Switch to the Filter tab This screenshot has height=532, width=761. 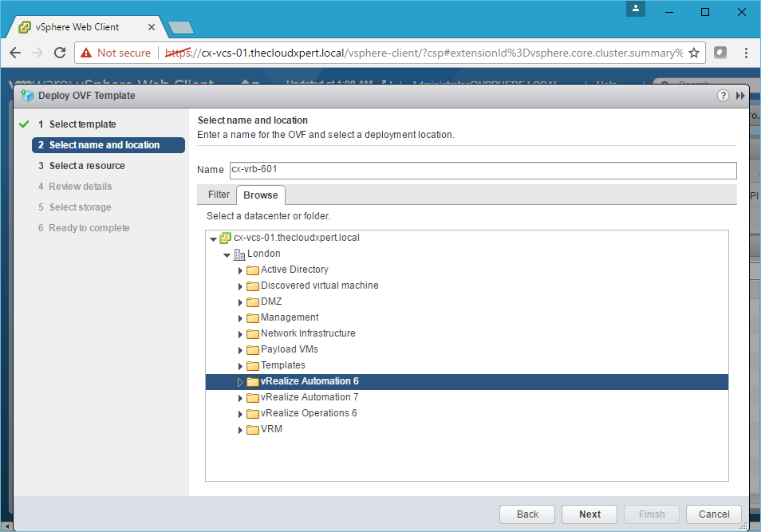(x=219, y=195)
